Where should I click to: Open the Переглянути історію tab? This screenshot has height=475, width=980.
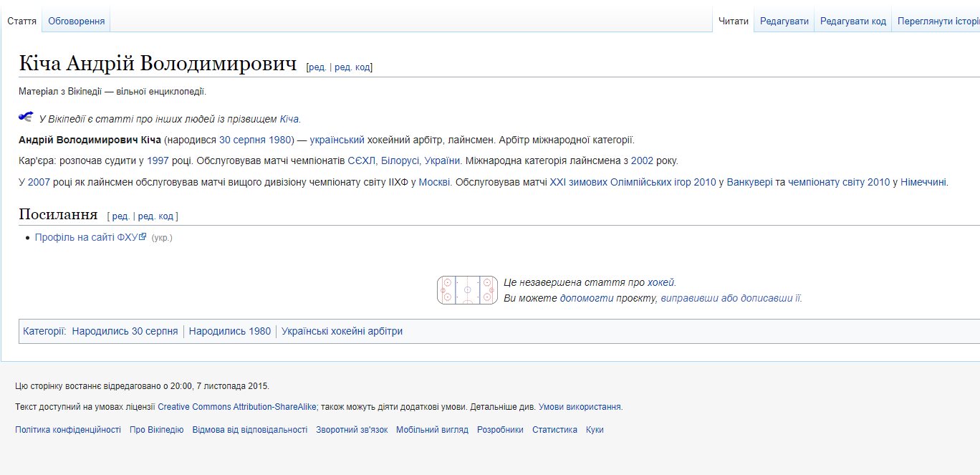click(937, 21)
